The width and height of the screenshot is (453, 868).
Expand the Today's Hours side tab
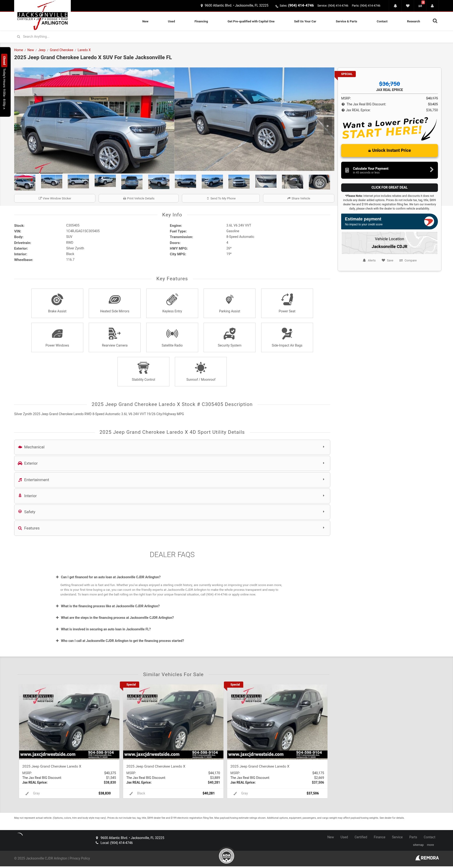(4, 82)
